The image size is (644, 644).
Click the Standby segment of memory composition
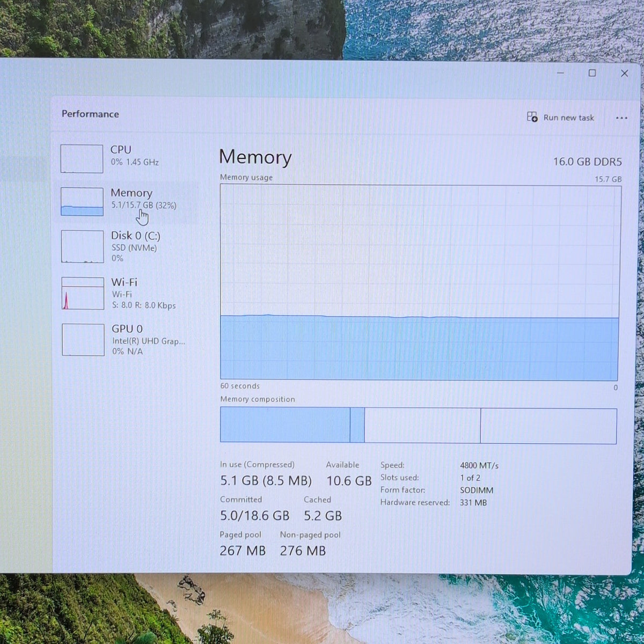(x=422, y=425)
